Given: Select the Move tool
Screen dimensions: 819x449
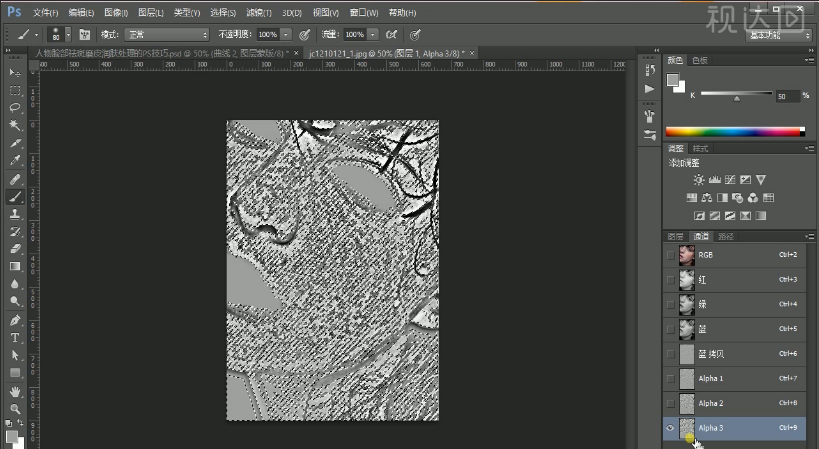Looking at the screenshot, I should pos(15,73).
